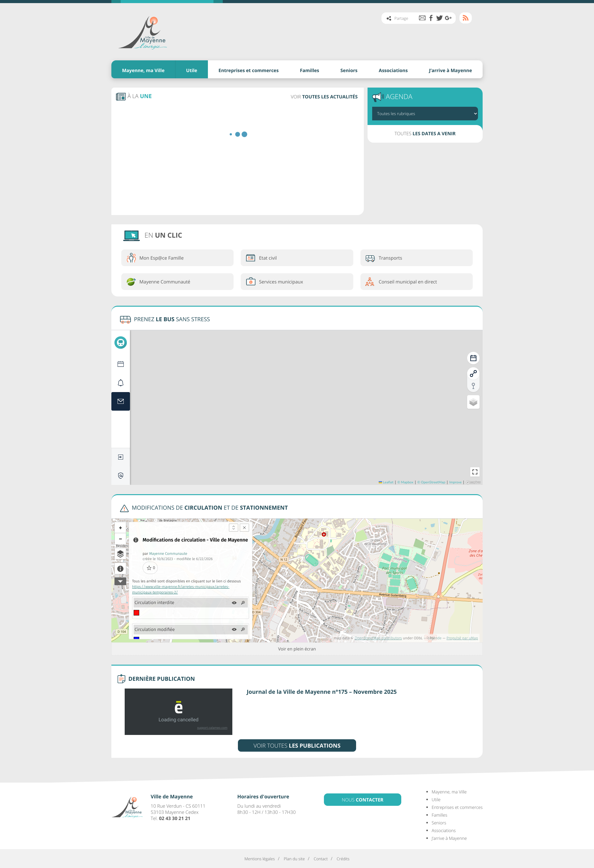
Task: Click the bus stop icon in sidebar
Action: pos(121,343)
